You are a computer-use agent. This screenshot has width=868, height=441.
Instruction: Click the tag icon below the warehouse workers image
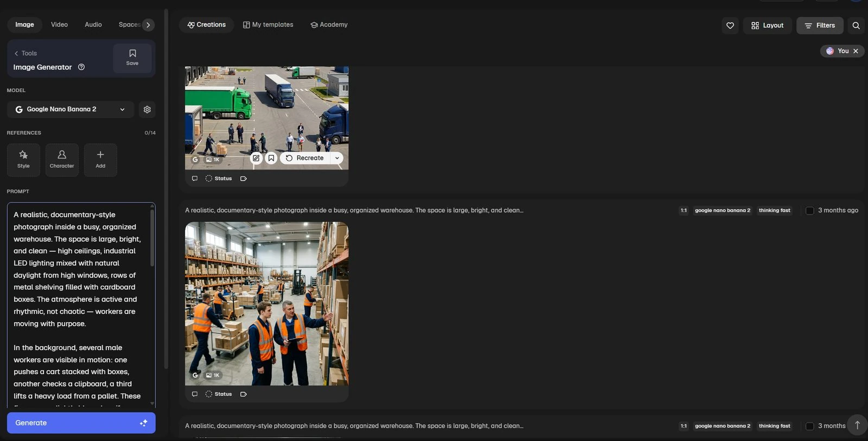click(x=244, y=394)
